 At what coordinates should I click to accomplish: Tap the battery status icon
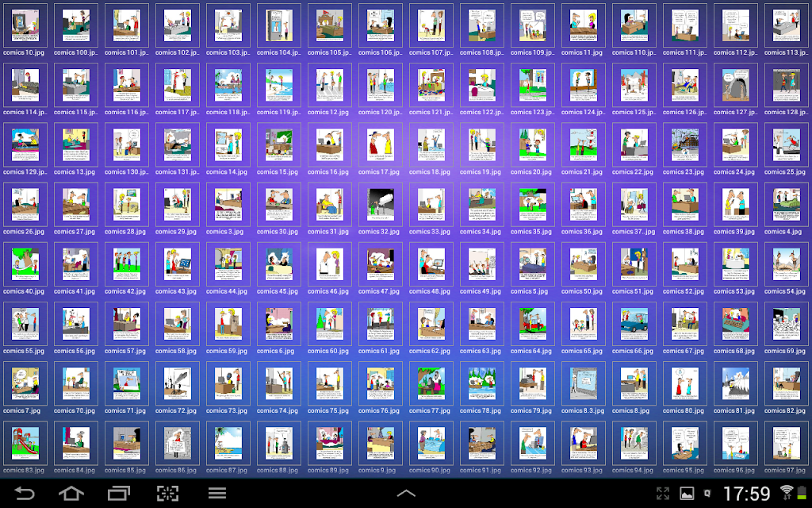click(802, 493)
